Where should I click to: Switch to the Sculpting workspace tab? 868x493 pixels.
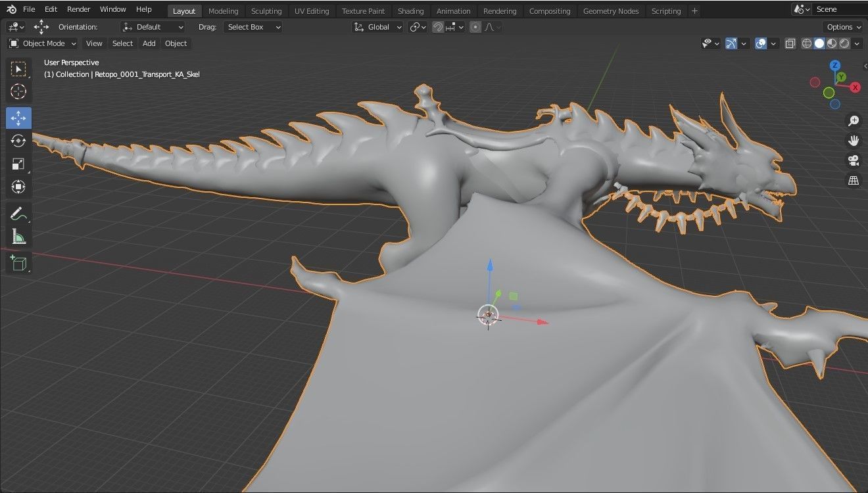click(x=266, y=11)
